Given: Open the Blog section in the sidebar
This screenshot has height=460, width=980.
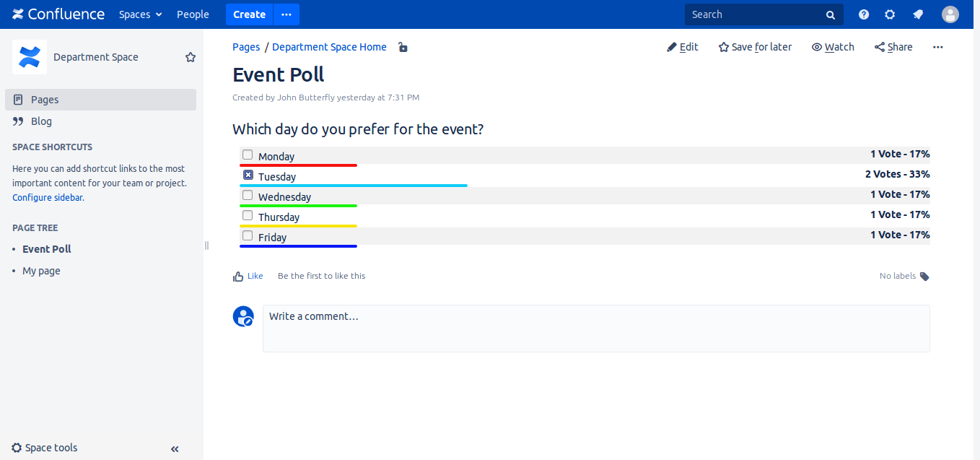Looking at the screenshot, I should (x=41, y=121).
